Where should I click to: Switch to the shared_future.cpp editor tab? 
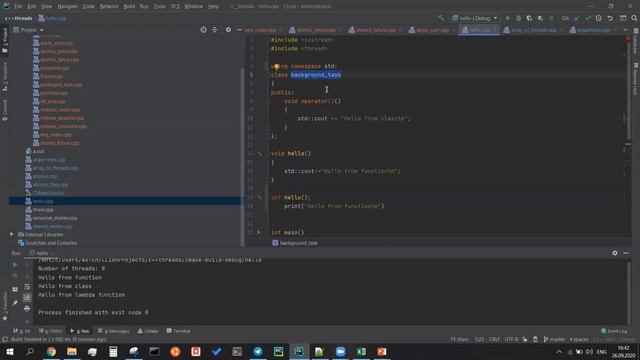coord(376,30)
